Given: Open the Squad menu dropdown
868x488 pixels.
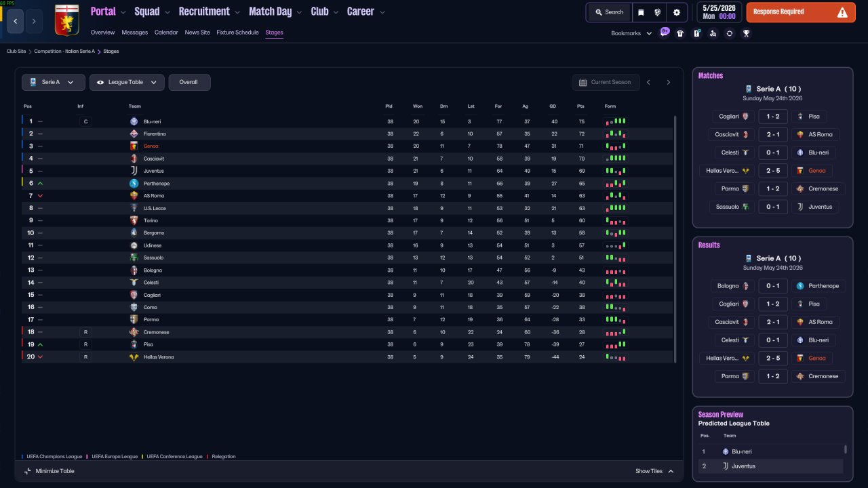Looking at the screenshot, I should click(152, 12).
